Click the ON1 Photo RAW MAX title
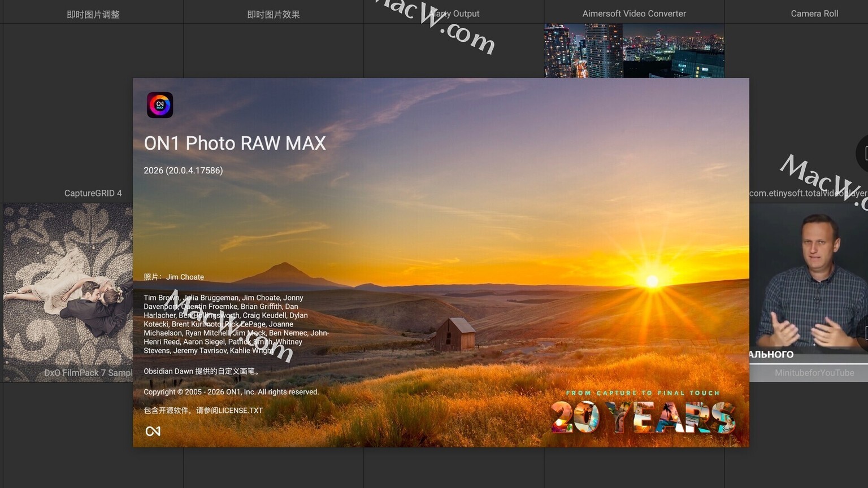Image resolution: width=868 pixels, height=488 pixels. click(x=235, y=143)
